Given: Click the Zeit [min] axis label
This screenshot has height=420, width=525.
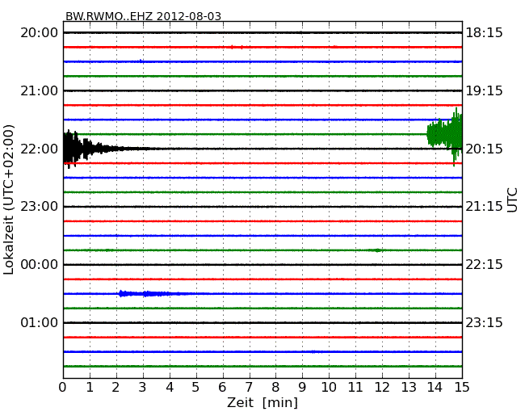Looking at the screenshot, I should click(262, 402).
